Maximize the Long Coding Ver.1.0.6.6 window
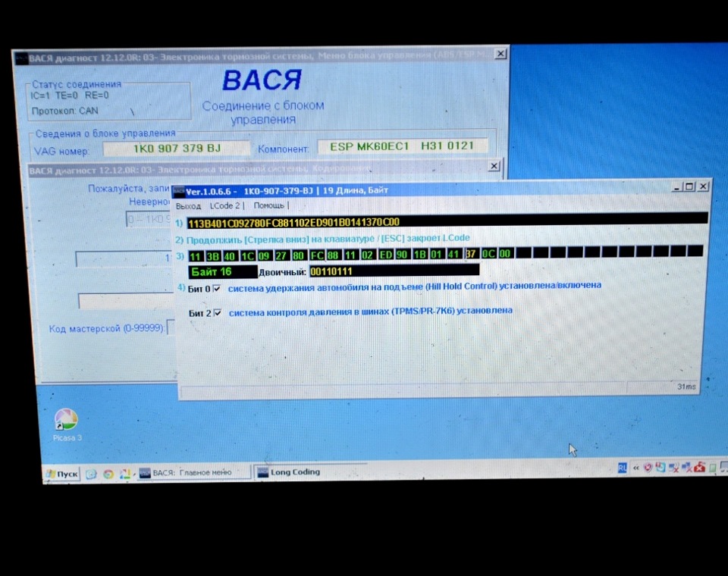The height and width of the screenshot is (576, 728). pyautogui.click(x=689, y=186)
